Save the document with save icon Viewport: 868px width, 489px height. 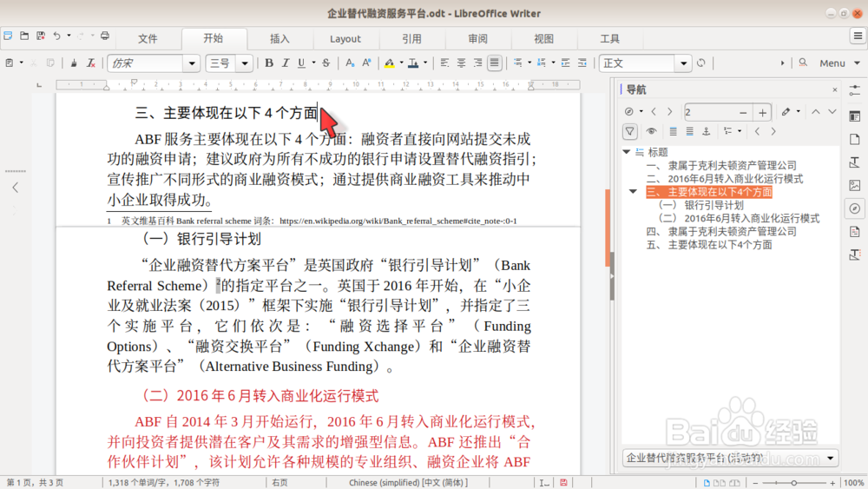tap(41, 36)
